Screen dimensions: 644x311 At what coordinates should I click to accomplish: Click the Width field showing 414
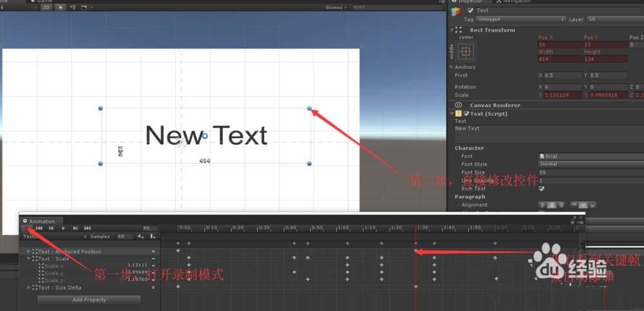tap(560, 59)
